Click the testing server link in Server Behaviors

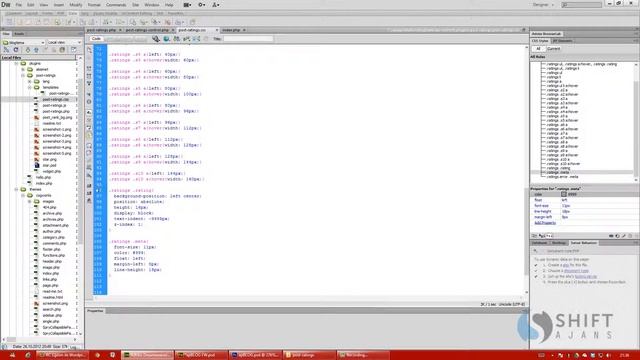pyautogui.click(x=586, y=276)
